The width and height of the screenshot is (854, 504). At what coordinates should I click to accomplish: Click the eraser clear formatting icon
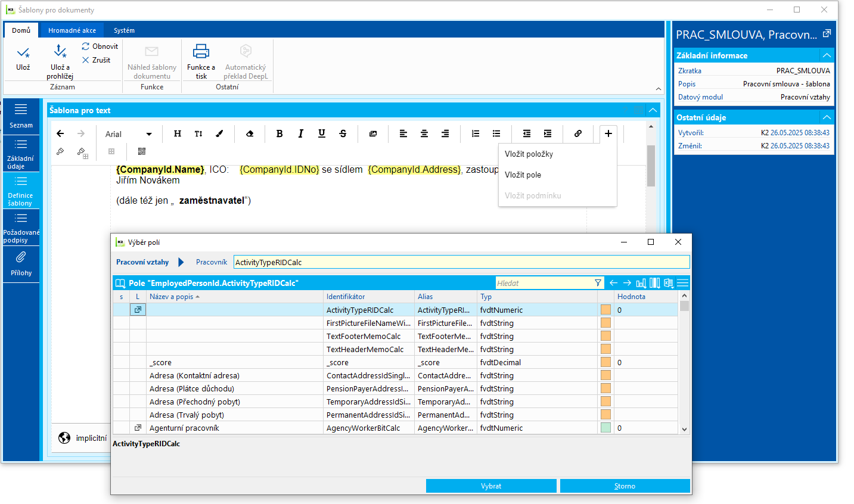[250, 133]
